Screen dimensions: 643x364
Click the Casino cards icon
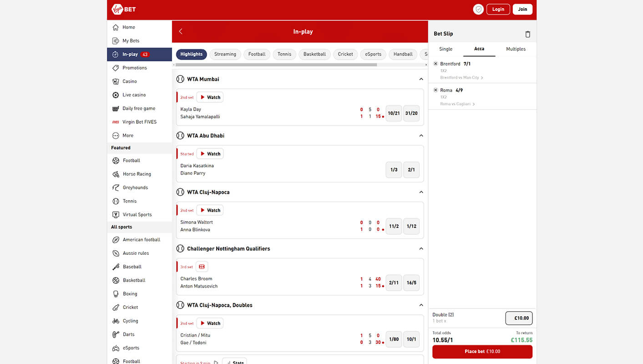(116, 81)
